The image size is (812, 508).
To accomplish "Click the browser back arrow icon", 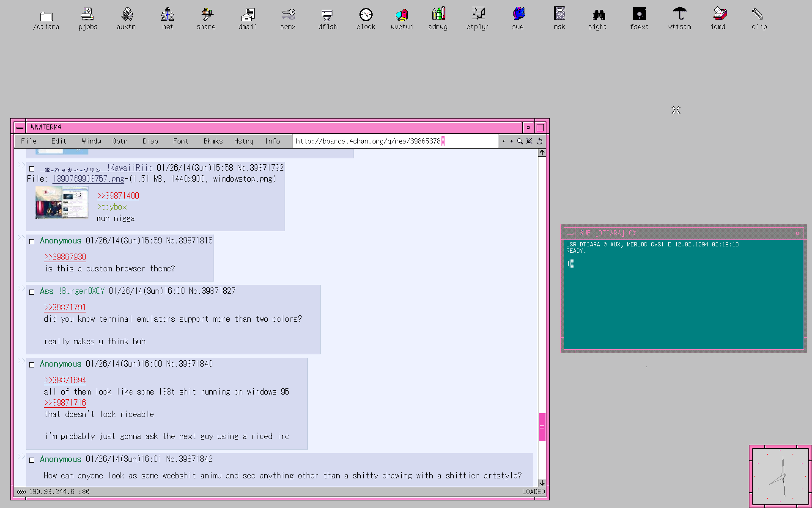I will click(504, 141).
